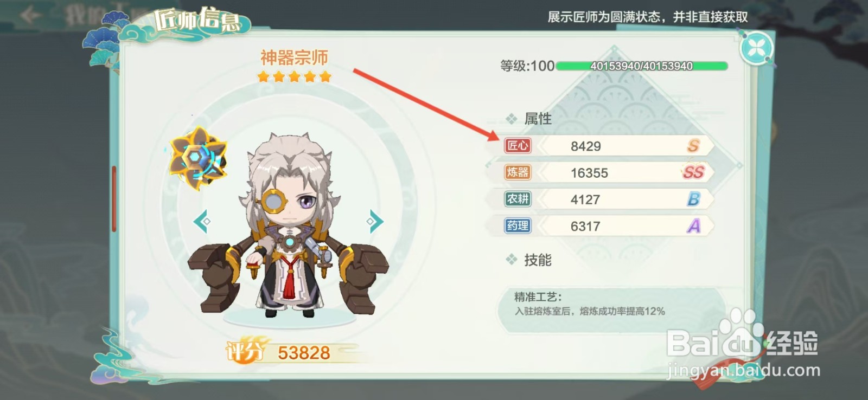The image size is (868, 400).
Task: Click the 神器宗师 craftsman title
Action: (294, 57)
